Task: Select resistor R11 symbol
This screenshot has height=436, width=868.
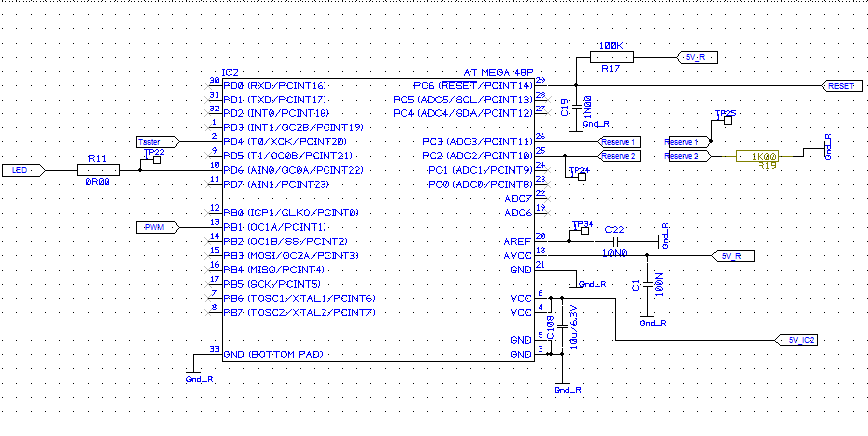Action: tap(98, 170)
